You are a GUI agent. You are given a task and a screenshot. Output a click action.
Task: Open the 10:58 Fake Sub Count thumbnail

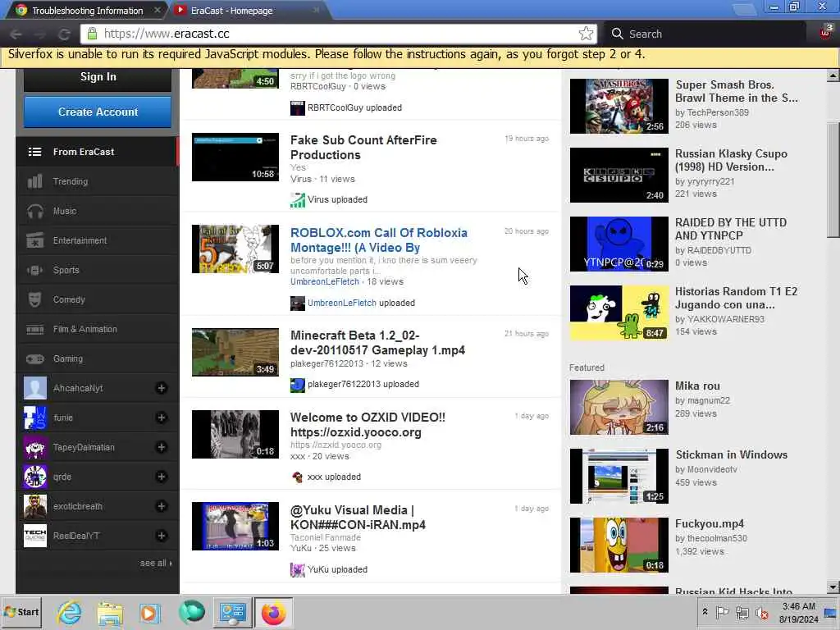235,157
